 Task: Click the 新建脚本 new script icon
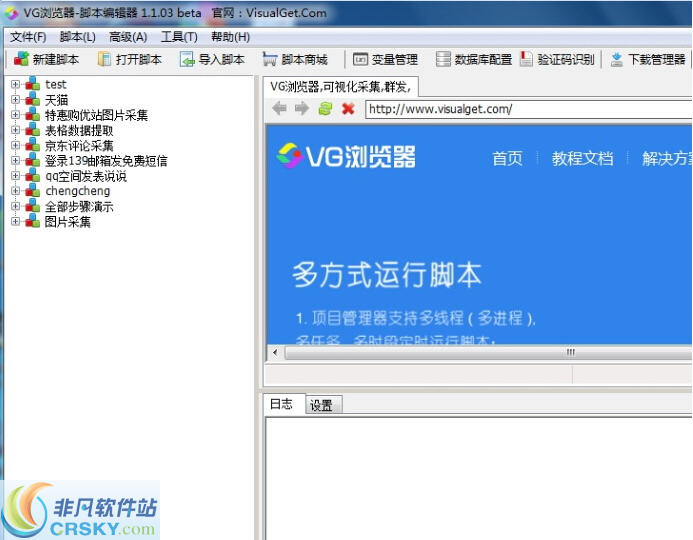21,59
